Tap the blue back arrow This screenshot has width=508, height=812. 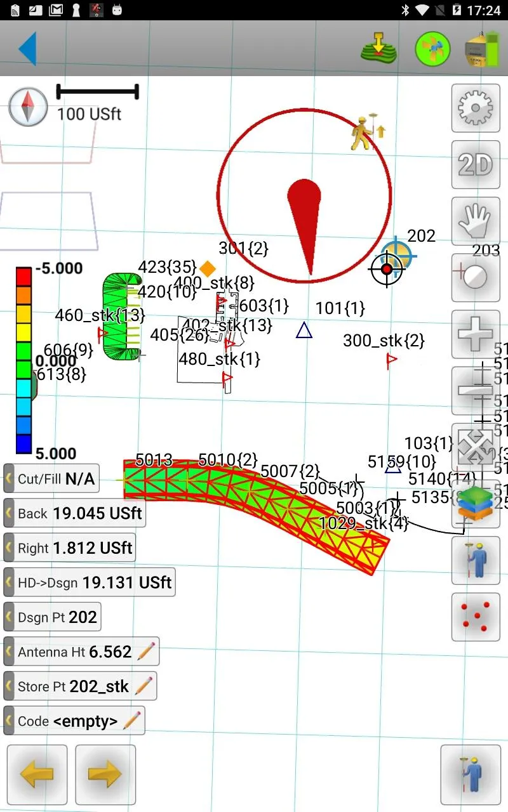coord(28,49)
